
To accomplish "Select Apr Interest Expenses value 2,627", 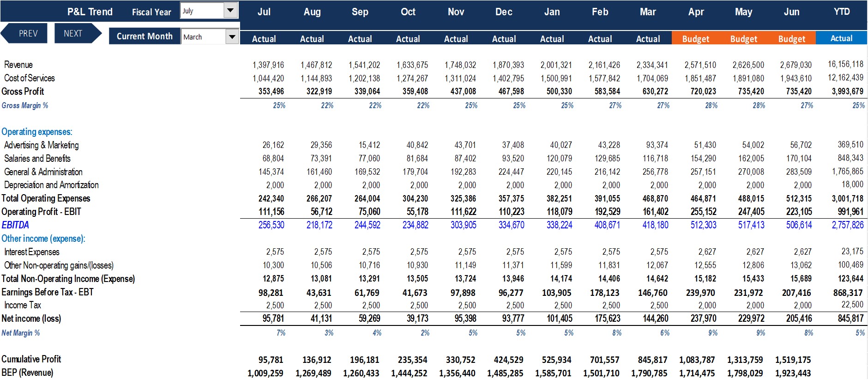I will click(x=707, y=252).
